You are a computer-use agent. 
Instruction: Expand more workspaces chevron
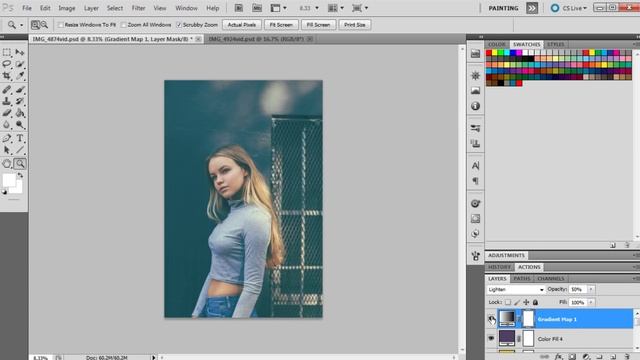(532, 8)
